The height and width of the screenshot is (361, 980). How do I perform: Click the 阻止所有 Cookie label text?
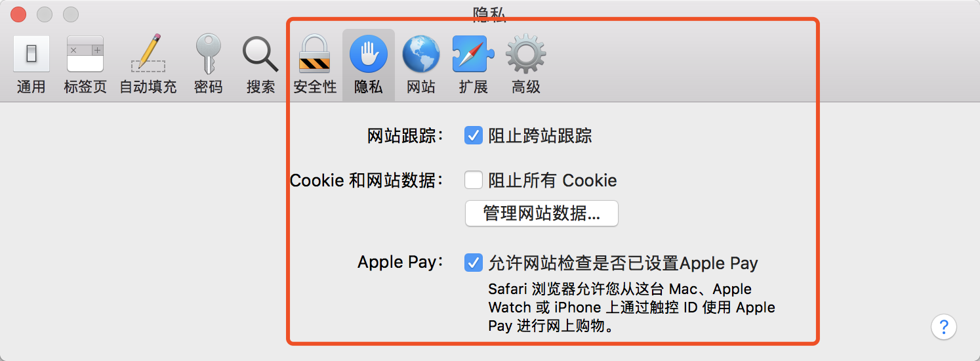point(552,180)
